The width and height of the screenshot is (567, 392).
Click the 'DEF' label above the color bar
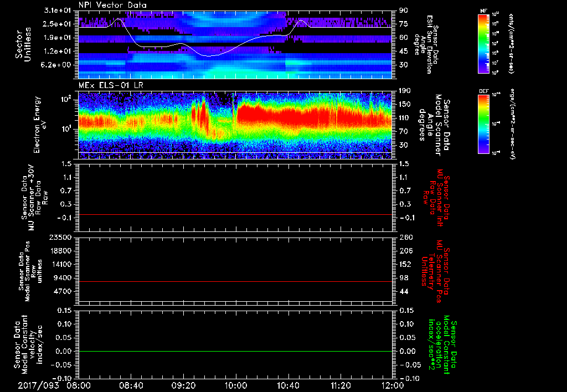(484, 91)
